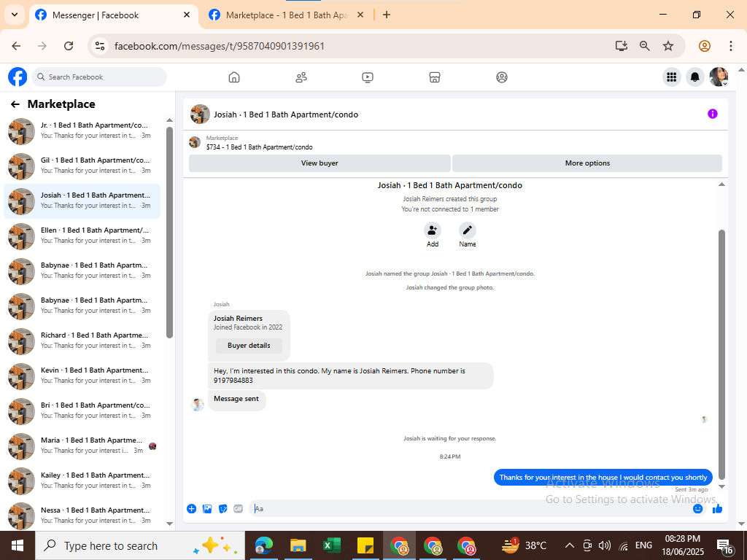Open the Richard 1 Bed 1 Bath conversation
Image resolution: width=747 pixels, height=560 pixels.
pyautogui.click(x=82, y=341)
